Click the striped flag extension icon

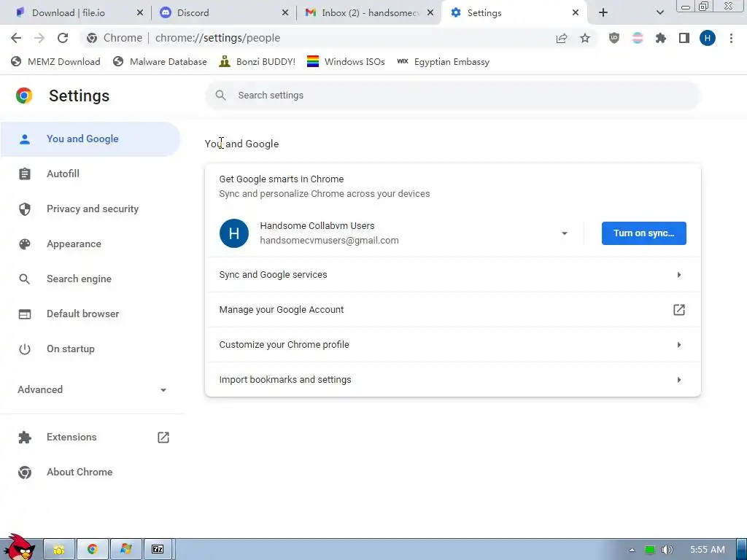point(638,38)
